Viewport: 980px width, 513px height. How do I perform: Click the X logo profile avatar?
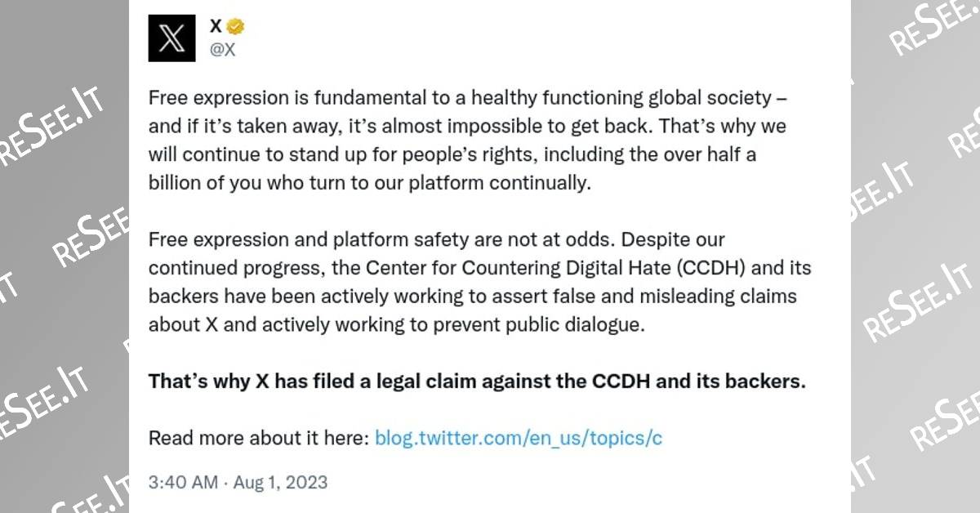[x=171, y=38]
